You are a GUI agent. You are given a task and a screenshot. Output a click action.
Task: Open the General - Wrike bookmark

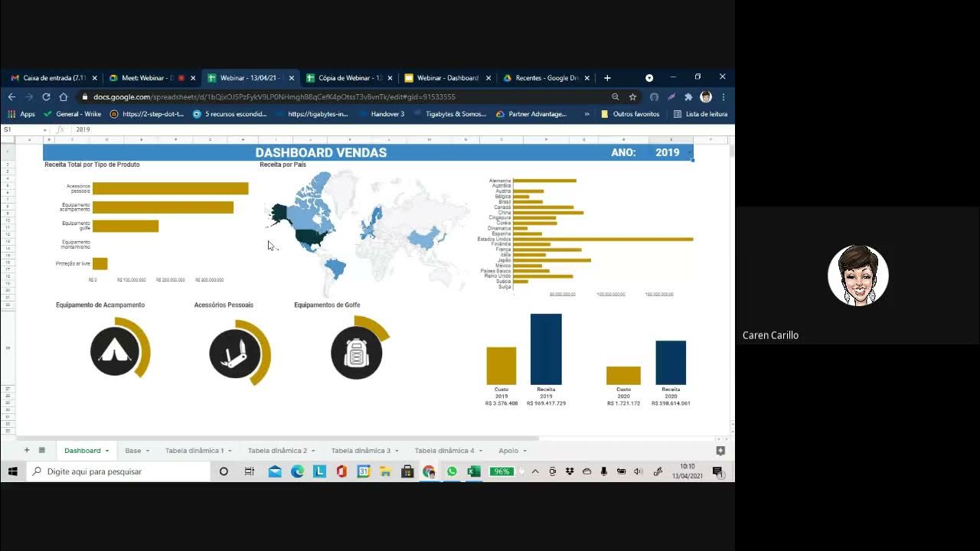(x=72, y=114)
